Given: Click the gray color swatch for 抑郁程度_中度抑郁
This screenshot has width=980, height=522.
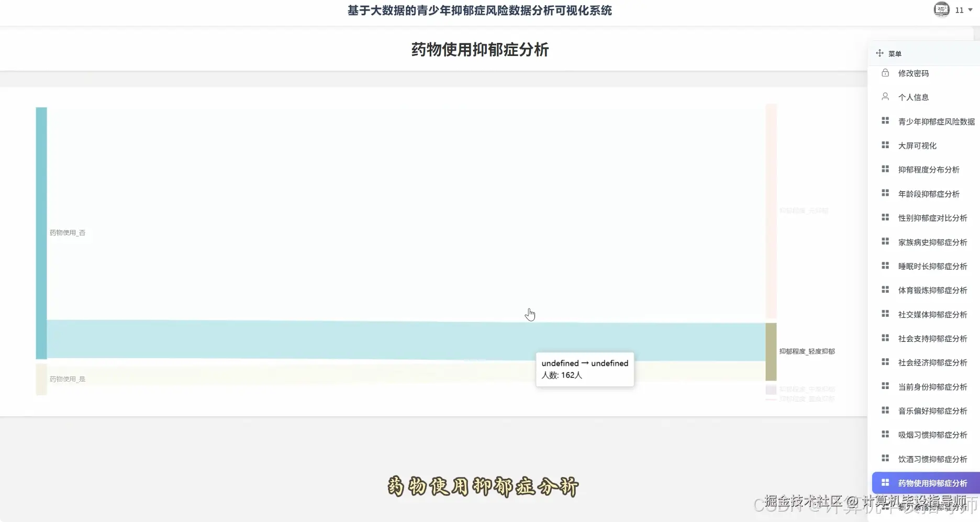Looking at the screenshot, I should pos(771,390).
